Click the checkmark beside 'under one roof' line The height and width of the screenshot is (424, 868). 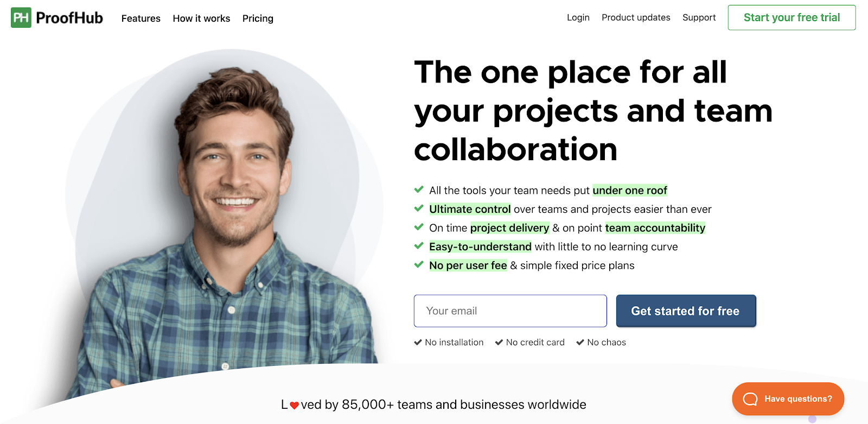coord(419,189)
